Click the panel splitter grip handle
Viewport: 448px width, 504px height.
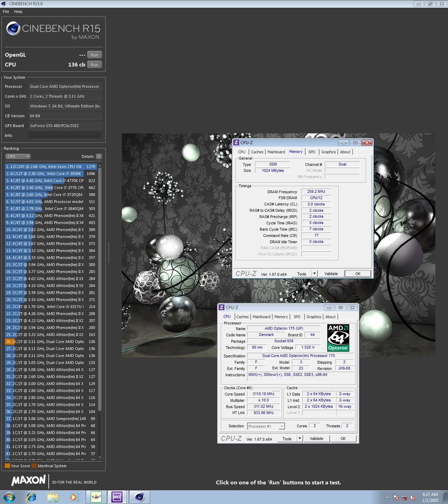tap(108, 252)
